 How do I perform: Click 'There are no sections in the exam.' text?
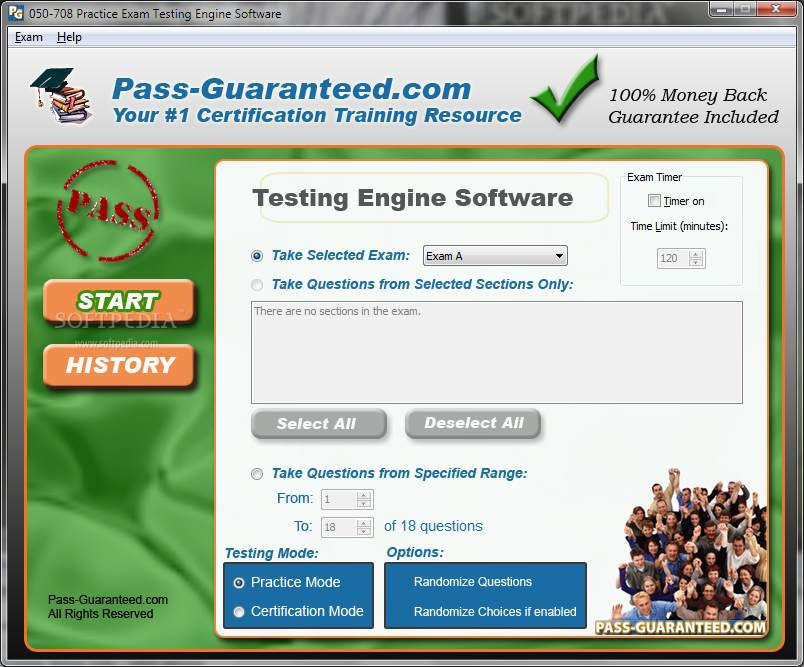click(337, 311)
